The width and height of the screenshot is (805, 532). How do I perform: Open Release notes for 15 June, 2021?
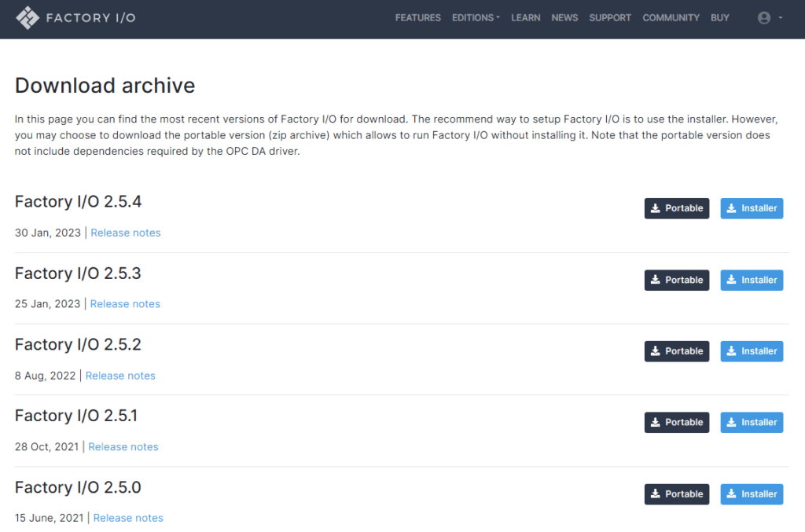pos(128,518)
